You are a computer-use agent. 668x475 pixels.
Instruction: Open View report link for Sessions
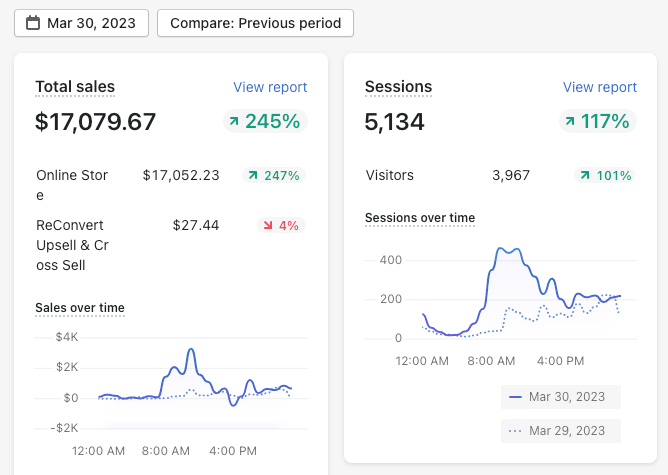600,87
